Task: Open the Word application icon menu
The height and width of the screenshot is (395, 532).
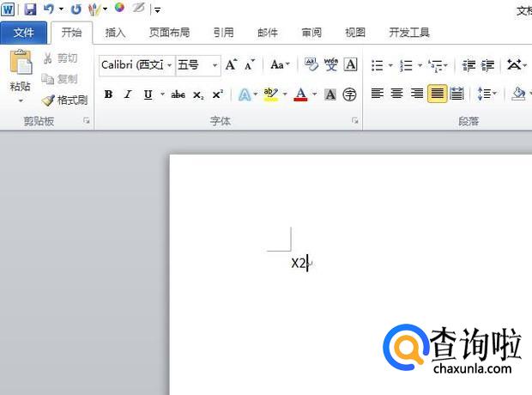Action: point(8,9)
